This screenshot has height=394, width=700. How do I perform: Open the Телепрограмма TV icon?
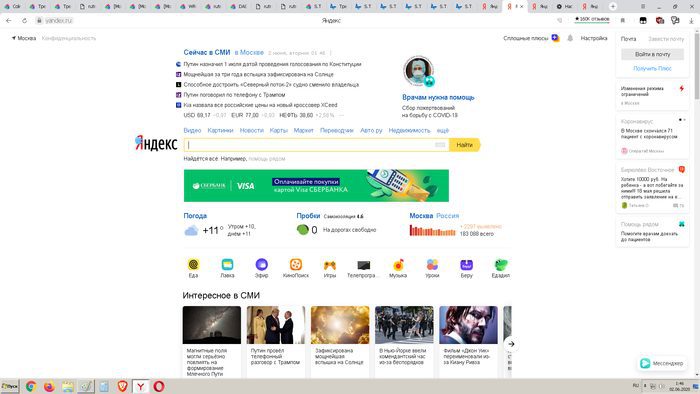point(364,265)
